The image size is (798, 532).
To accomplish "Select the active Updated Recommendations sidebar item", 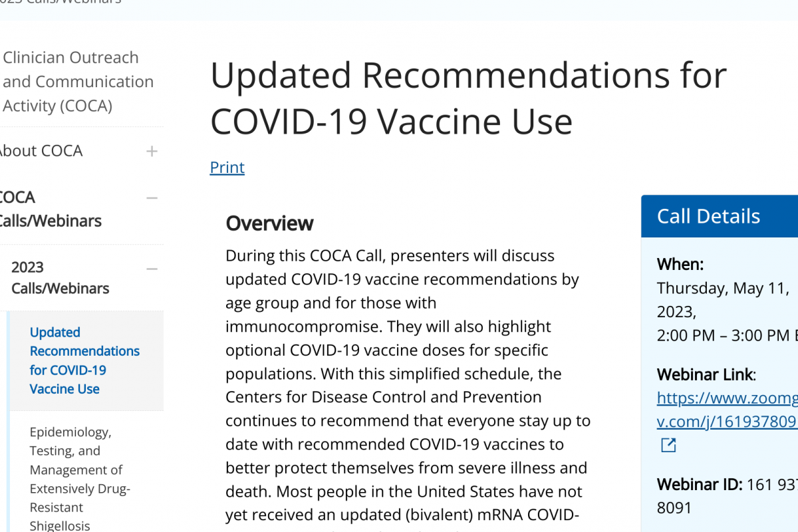I will 84,360.
